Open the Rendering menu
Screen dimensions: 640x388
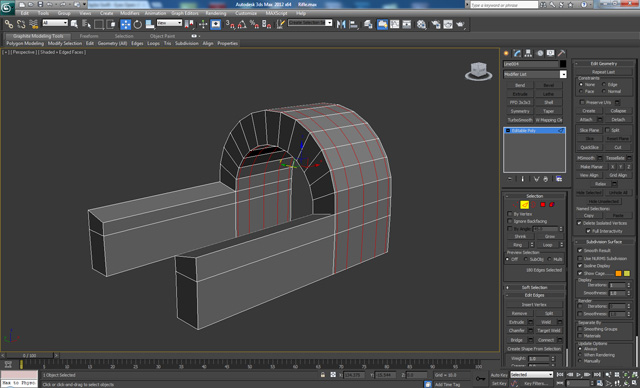coord(216,13)
